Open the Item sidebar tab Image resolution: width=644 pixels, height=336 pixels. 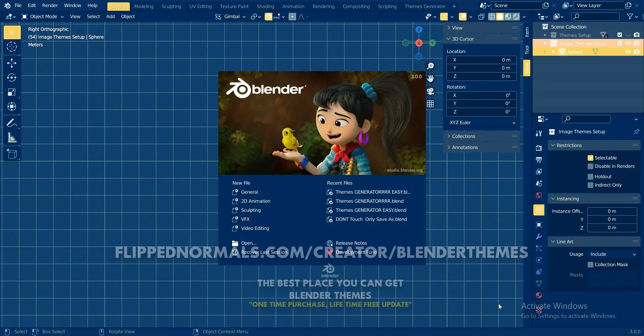tap(527, 32)
